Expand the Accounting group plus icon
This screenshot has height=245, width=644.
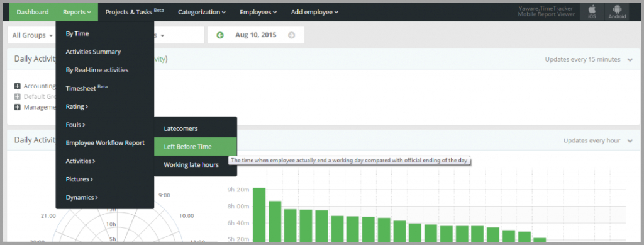[17, 86]
